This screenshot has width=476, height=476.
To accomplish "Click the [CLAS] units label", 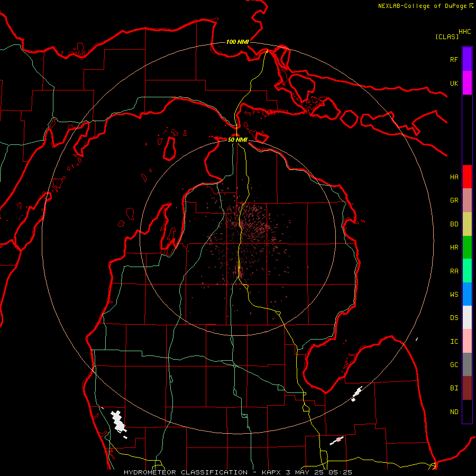I will [x=447, y=36].
